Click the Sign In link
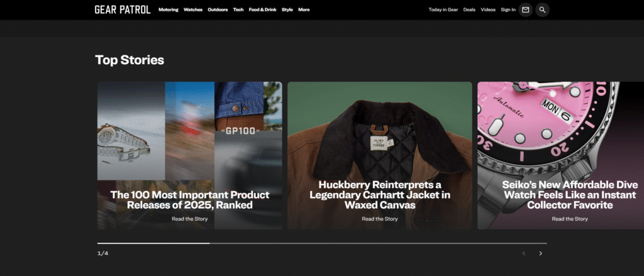The height and width of the screenshot is (276, 644). (x=508, y=10)
